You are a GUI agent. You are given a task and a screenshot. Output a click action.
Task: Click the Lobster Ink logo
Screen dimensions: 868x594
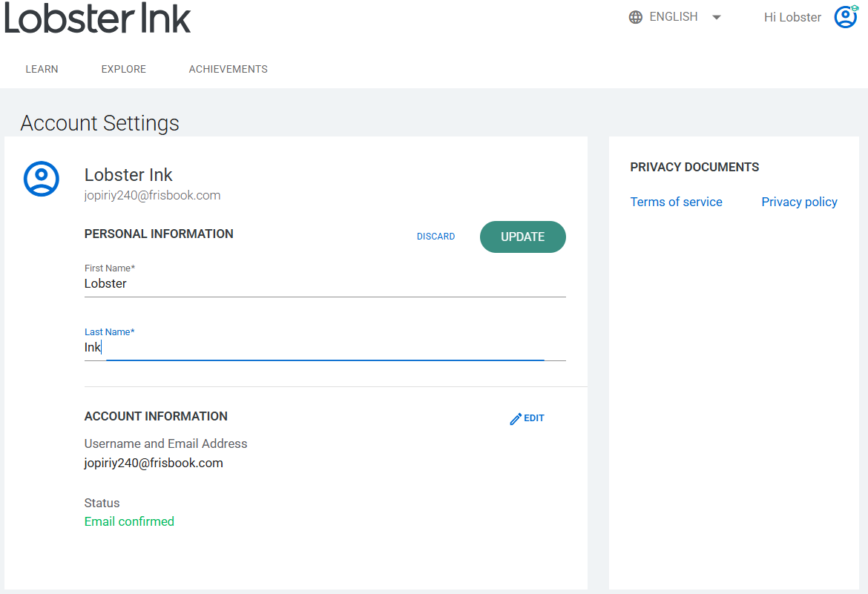tap(98, 19)
